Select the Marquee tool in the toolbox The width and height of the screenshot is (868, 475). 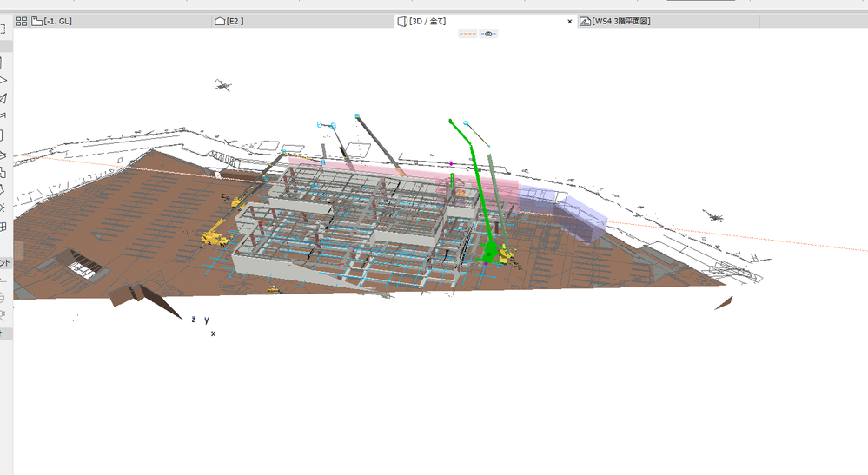click(x=3, y=29)
